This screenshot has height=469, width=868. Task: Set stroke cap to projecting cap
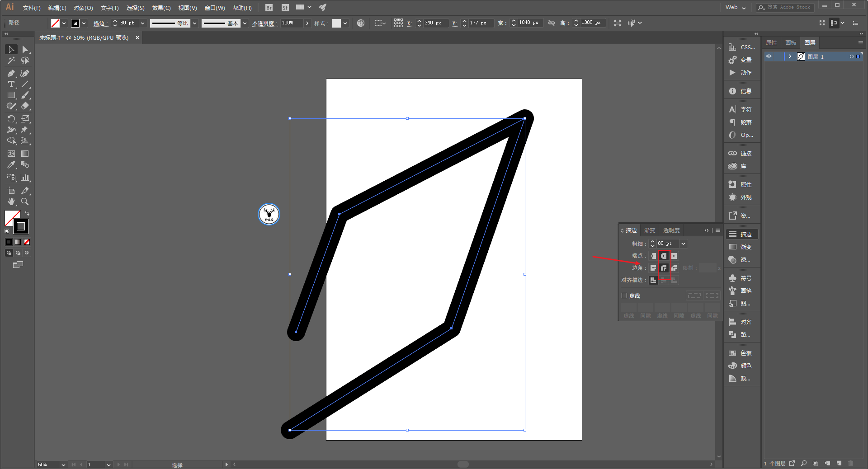pos(674,256)
